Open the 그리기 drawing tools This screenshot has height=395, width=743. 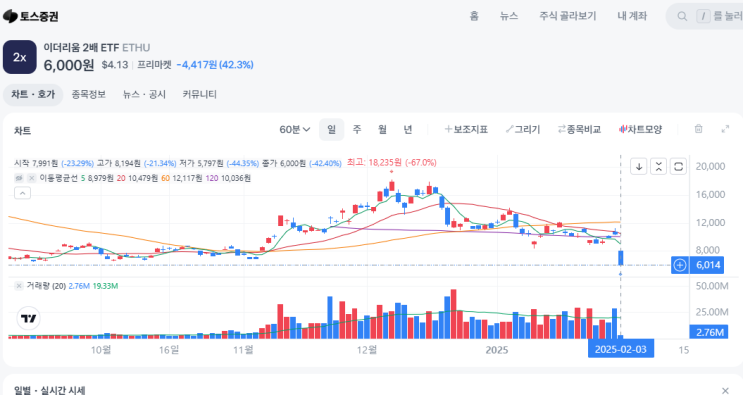pyautogui.click(x=523, y=129)
